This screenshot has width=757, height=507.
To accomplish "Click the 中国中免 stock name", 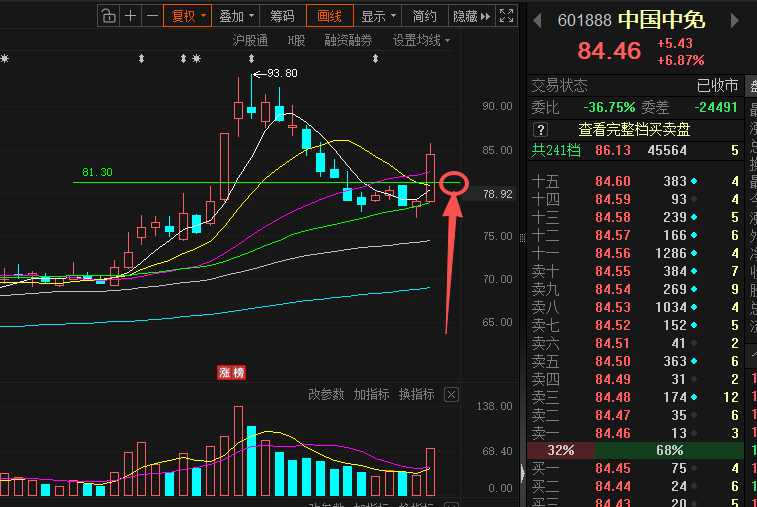I will [661, 20].
